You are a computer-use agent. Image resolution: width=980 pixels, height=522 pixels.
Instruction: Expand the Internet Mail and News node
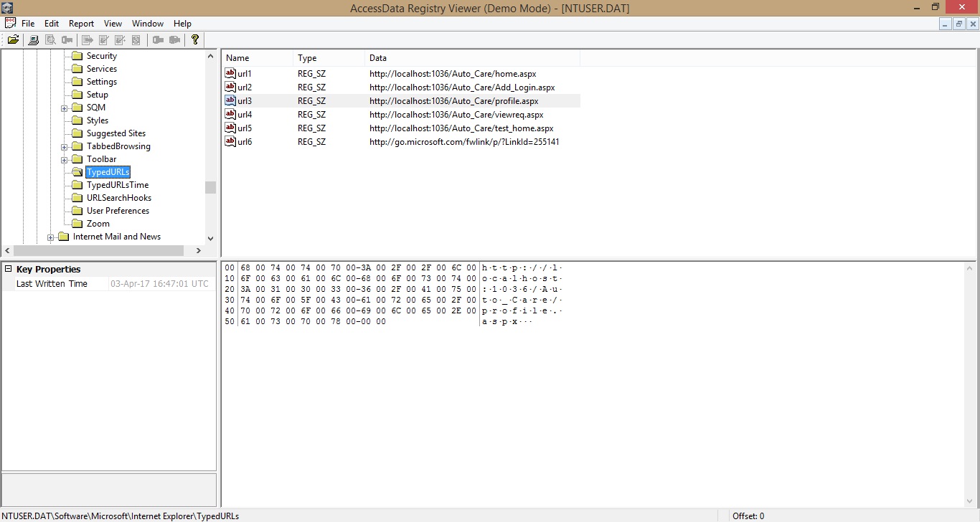click(x=50, y=237)
